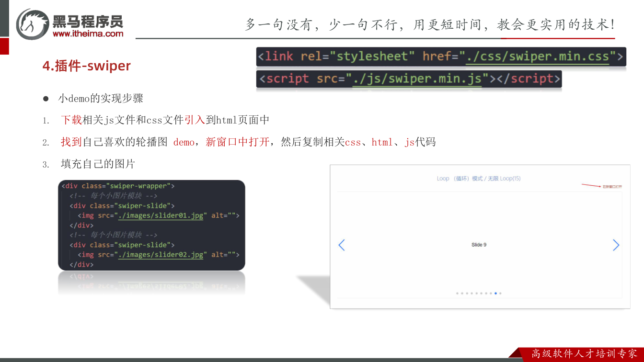Open www.itheima.com link under the logo
This screenshot has width=644, height=362.
coord(88,34)
